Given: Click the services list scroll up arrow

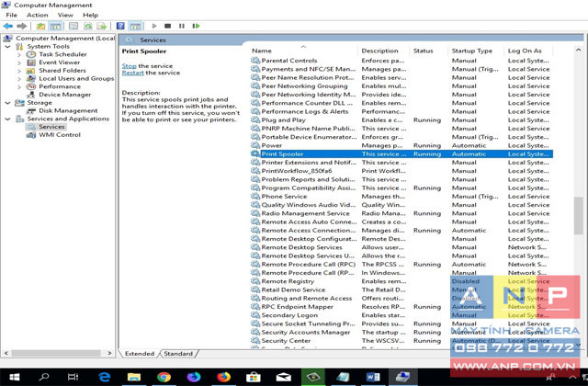Looking at the screenshot, I should [578, 50].
